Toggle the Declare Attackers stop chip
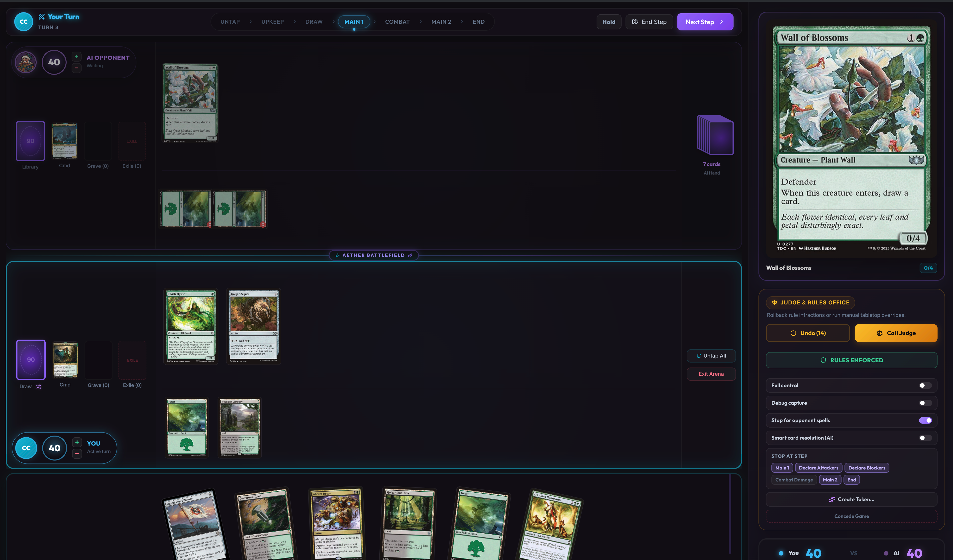953x560 pixels. [818, 468]
